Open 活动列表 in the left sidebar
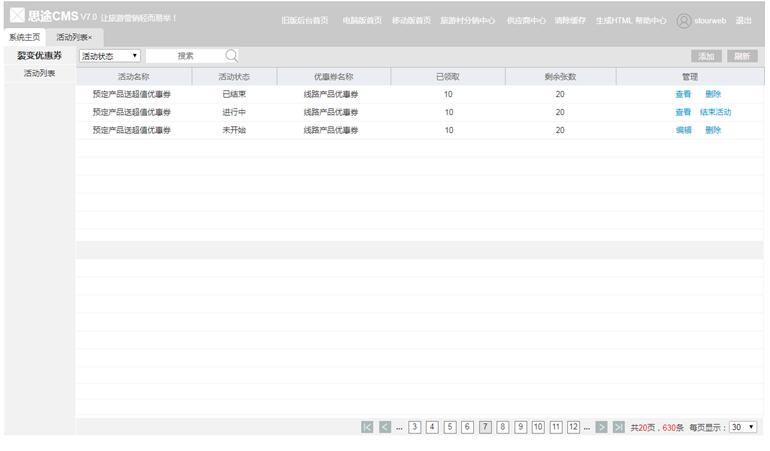The image size is (770, 451). click(39, 73)
